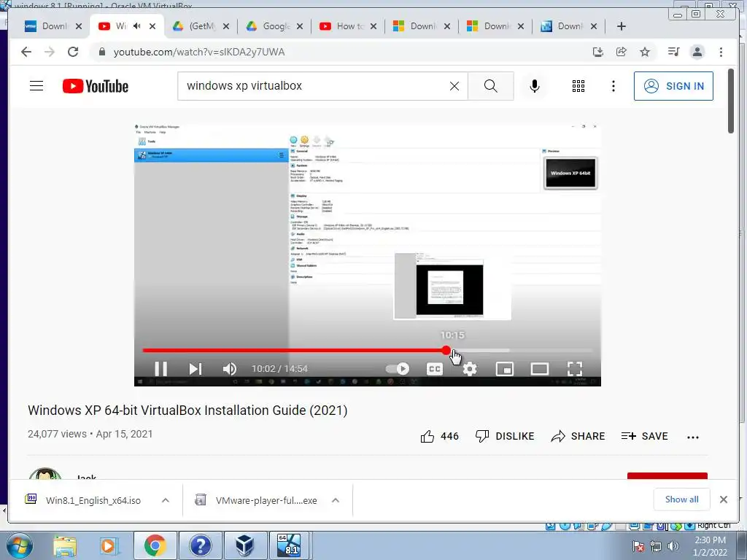747x560 pixels.
Task: Open the VirtualBox taskbar icon
Action: point(245,545)
